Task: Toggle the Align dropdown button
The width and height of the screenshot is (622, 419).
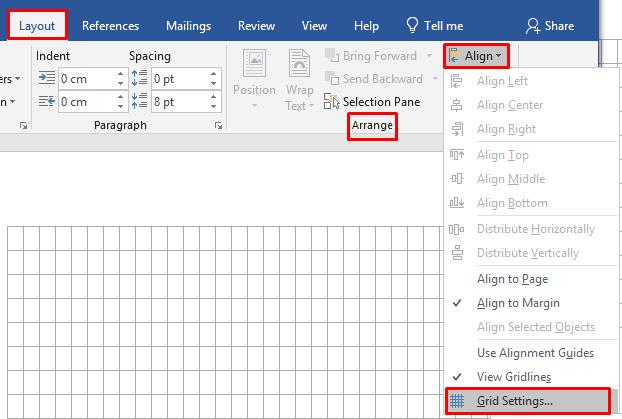Action: point(476,56)
